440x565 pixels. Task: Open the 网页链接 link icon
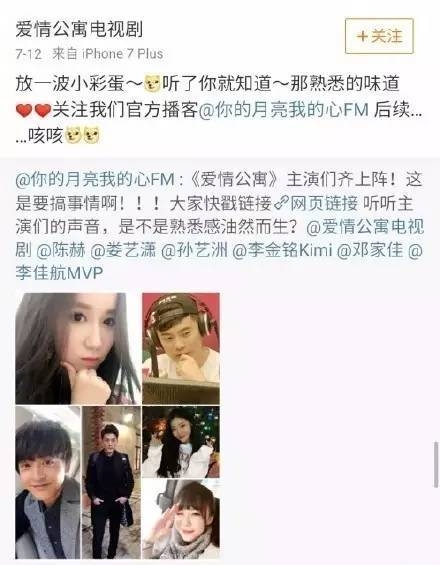[x=281, y=204]
